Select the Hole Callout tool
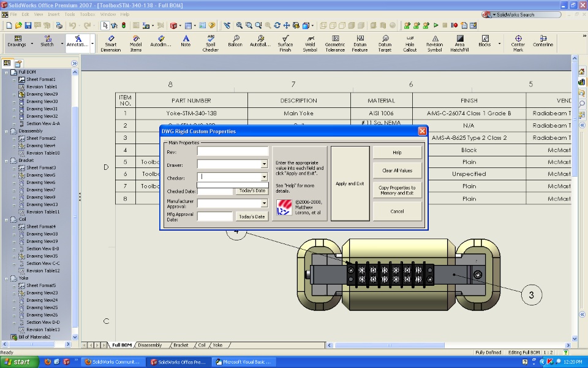The image size is (588, 368). [x=410, y=44]
